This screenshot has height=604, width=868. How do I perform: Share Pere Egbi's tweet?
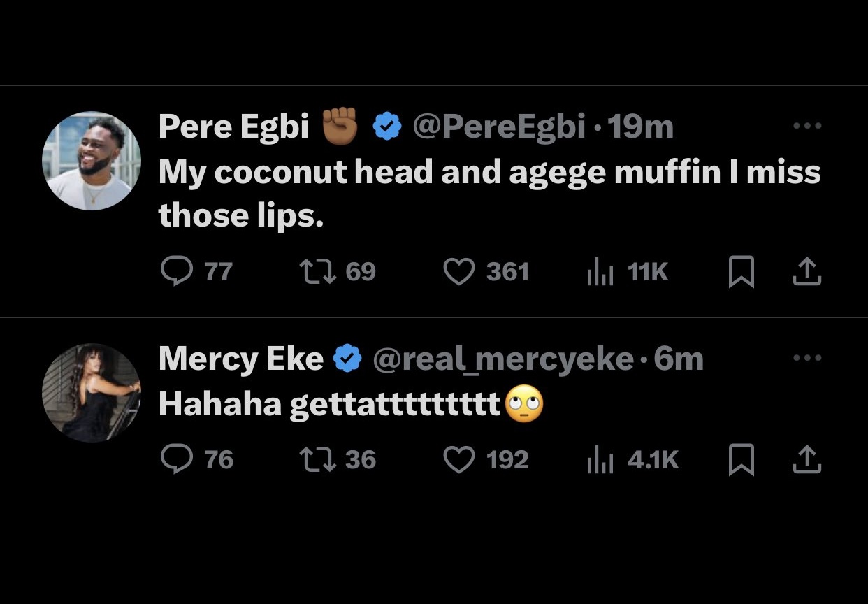pos(806,271)
